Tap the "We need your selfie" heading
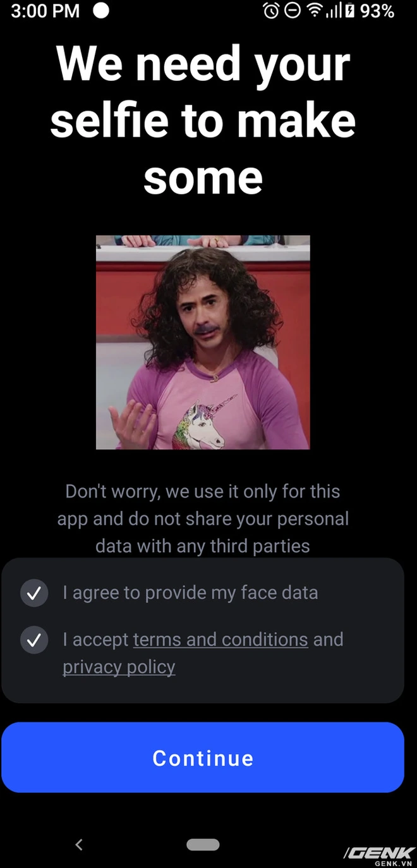Image resolution: width=417 pixels, height=868 pixels. click(x=203, y=120)
